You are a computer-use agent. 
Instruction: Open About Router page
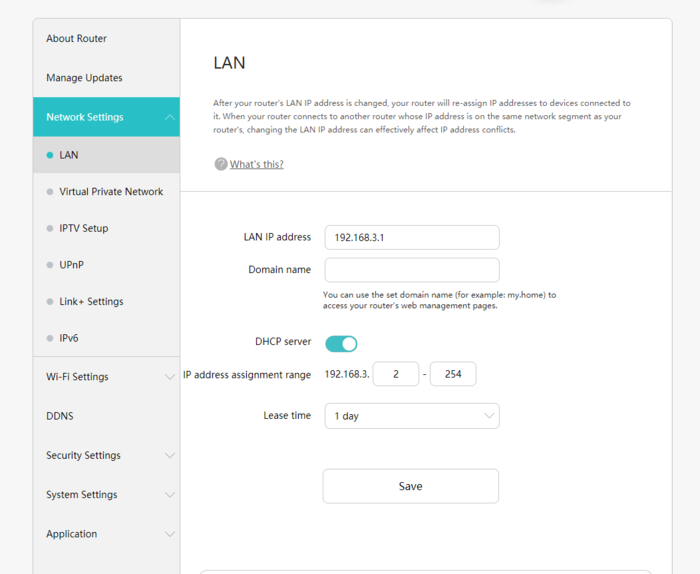(76, 38)
